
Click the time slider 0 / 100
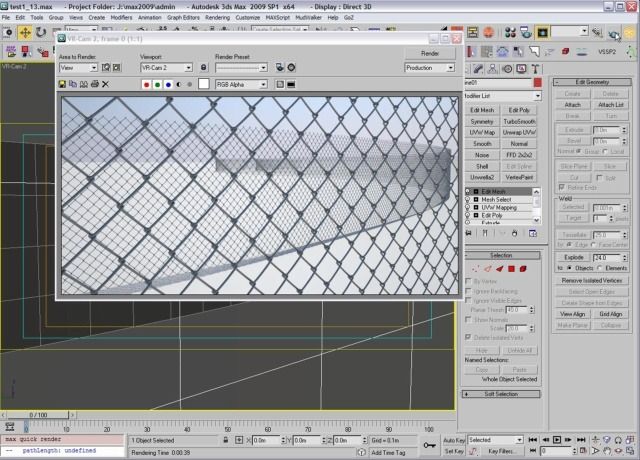tap(38, 415)
